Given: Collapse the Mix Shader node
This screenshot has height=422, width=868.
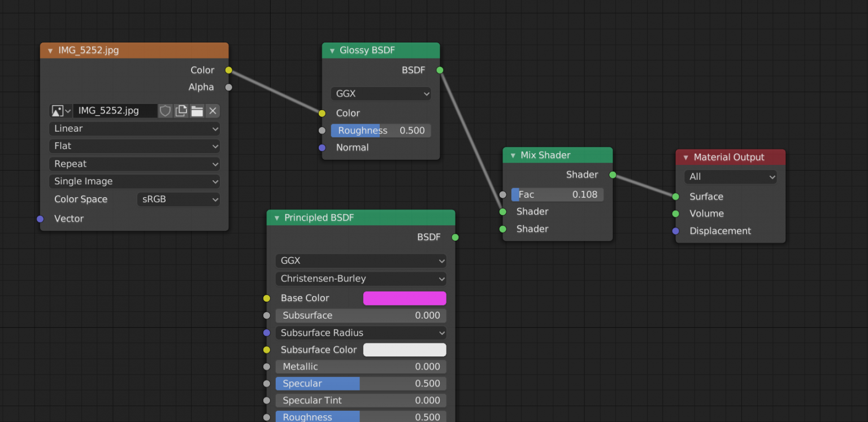Looking at the screenshot, I should pos(512,155).
